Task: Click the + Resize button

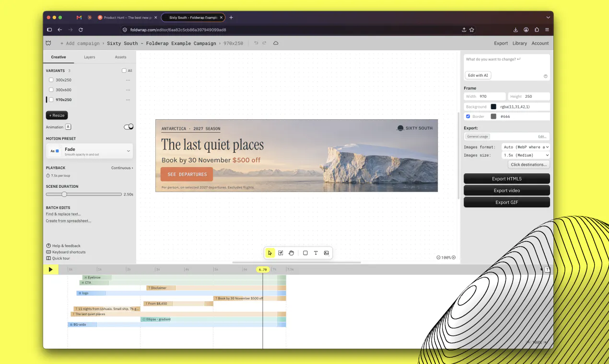Action: pyautogui.click(x=57, y=115)
